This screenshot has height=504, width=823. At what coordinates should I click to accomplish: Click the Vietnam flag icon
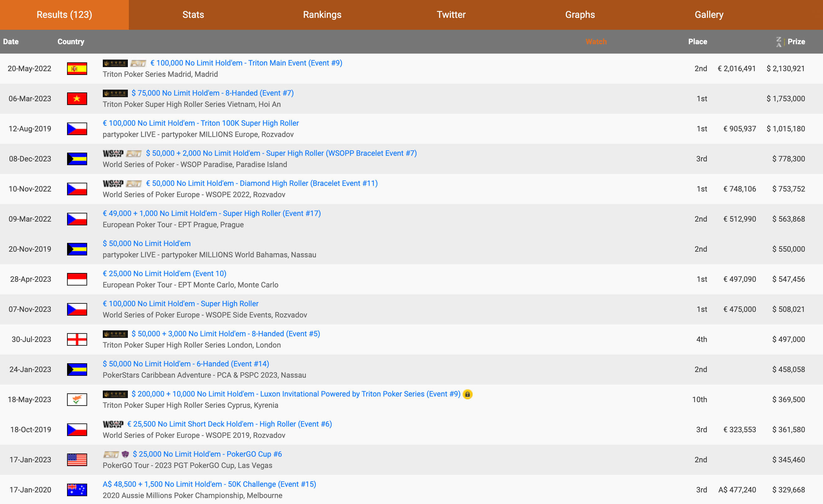pos(77,98)
